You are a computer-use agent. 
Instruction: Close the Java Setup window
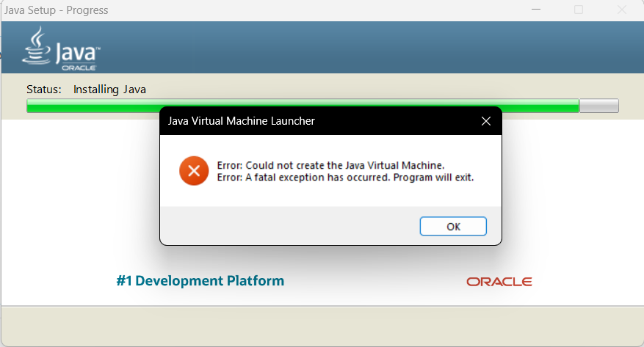622,10
